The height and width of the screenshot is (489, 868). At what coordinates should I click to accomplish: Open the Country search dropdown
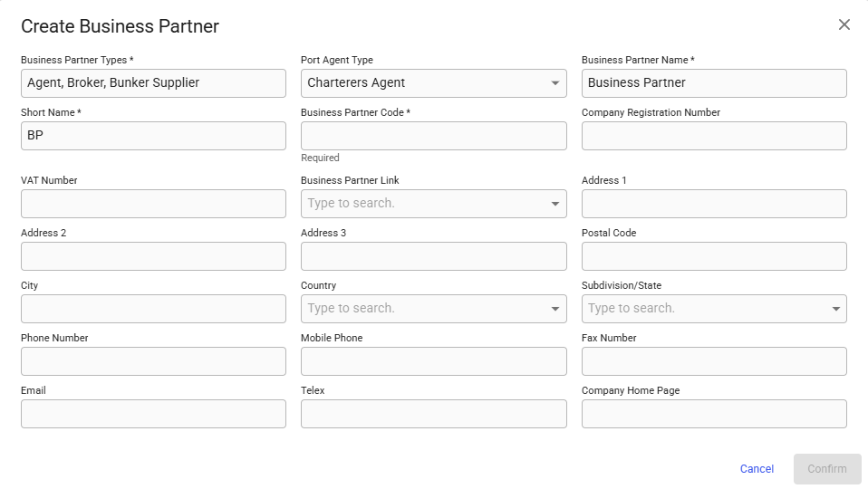(x=555, y=309)
